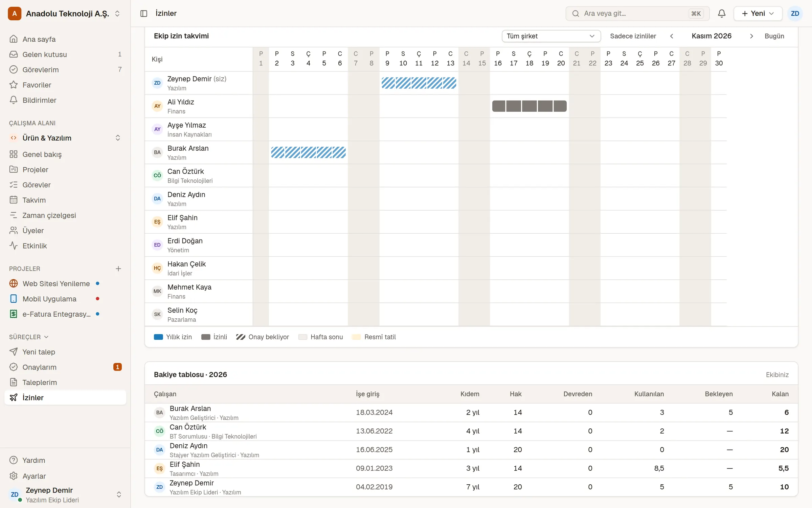
Task: Open Ayarlar settings
Action: pyautogui.click(x=65, y=476)
